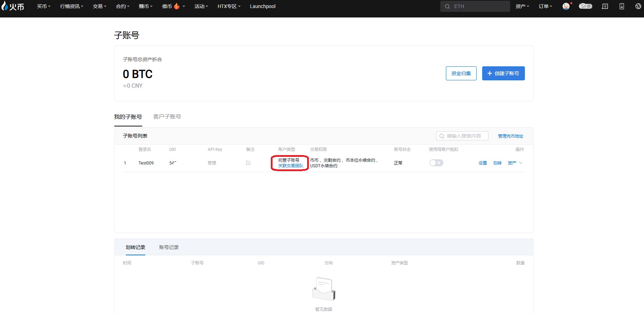The height and width of the screenshot is (314, 644).
Task: Click the edit remark icon for Test009
Action: (x=248, y=163)
